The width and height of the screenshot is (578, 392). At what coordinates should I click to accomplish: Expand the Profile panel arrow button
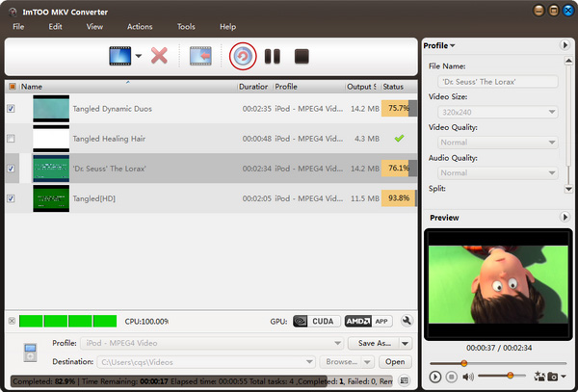(x=565, y=45)
